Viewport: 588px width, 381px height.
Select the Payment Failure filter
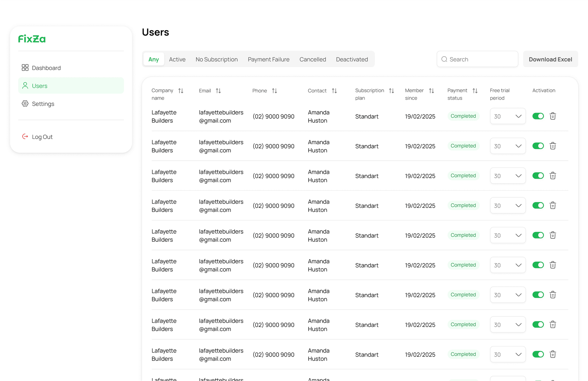click(x=269, y=59)
